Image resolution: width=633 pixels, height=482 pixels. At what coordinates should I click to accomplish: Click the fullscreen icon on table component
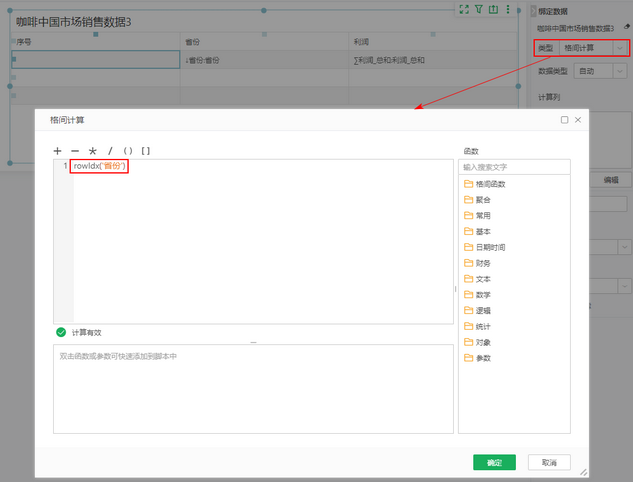pyautogui.click(x=464, y=9)
